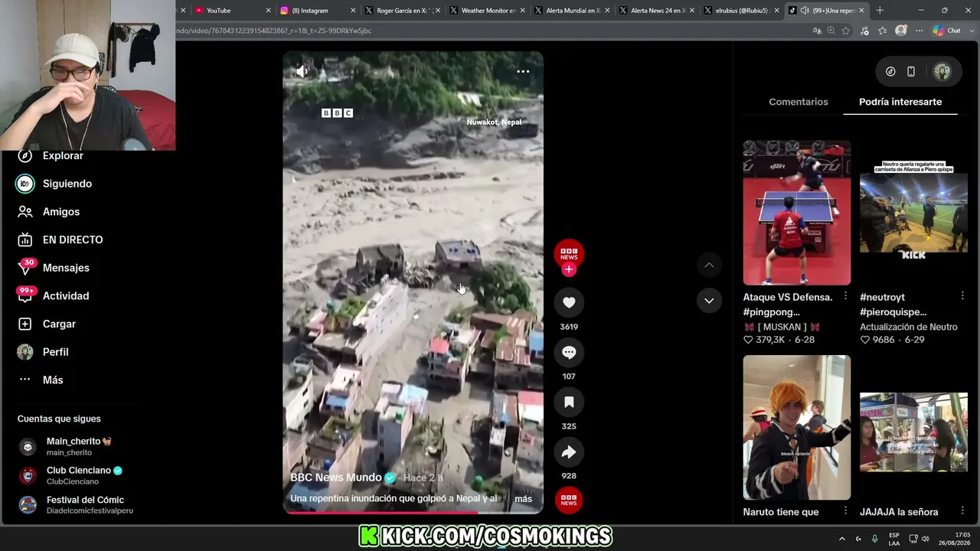Open the BBC News sound disc icon
The height and width of the screenshot is (551, 980).
(x=569, y=500)
